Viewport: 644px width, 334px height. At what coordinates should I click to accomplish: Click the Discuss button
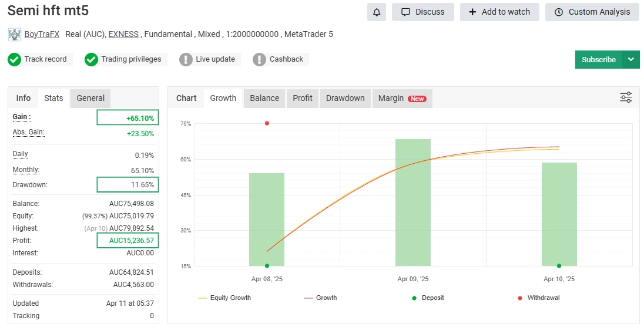point(422,12)
